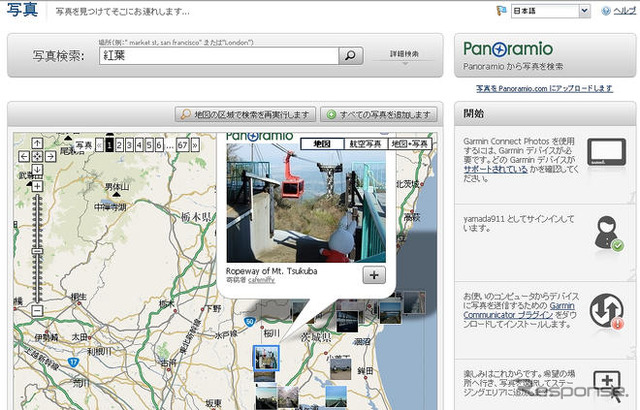Click the photo search input field
The width and height of the screenshot is (640, 410).
tap(219, 56)
